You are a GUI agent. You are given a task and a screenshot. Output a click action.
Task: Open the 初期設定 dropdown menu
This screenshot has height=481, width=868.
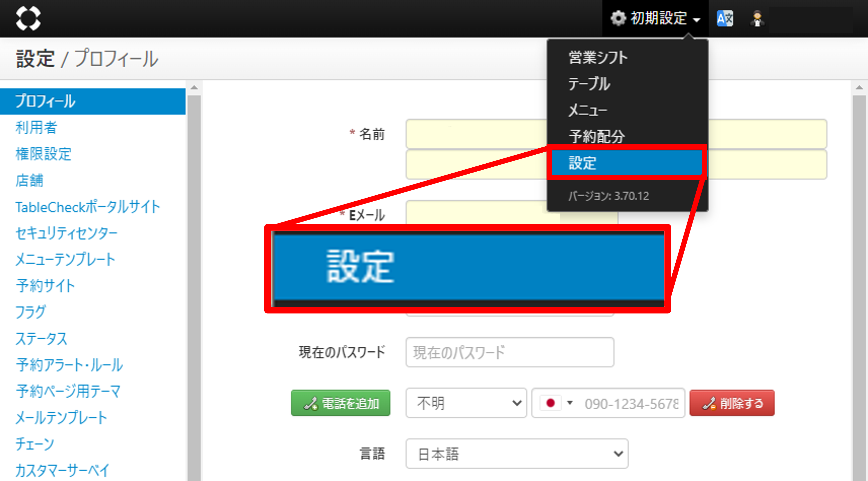[659, 18]
